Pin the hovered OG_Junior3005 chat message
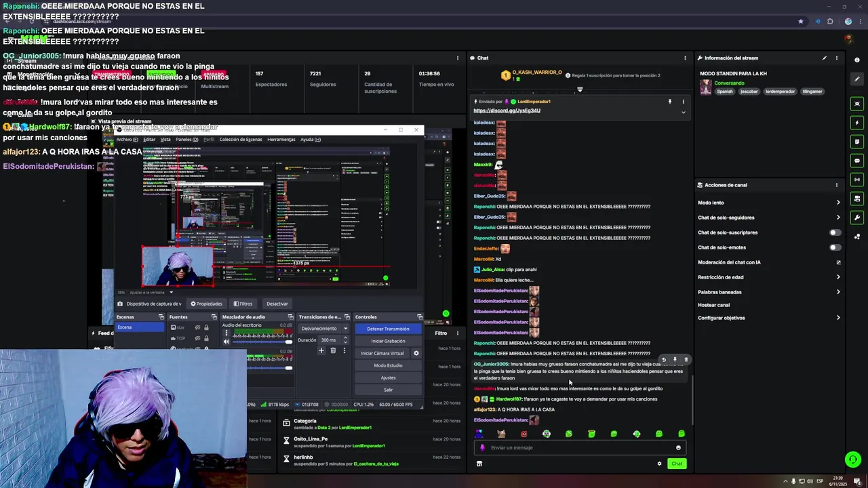 pos(675,360)
